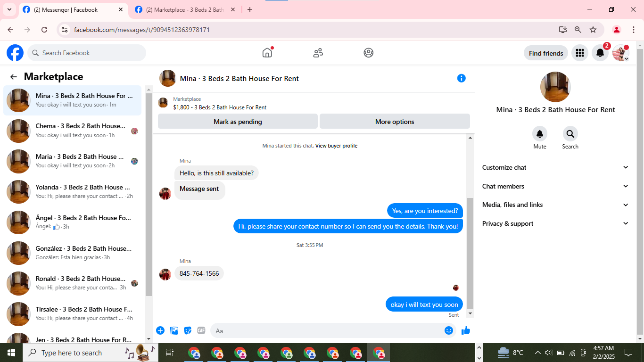
Task: Open Chrome three-dot menu
Action: point(634,30)
